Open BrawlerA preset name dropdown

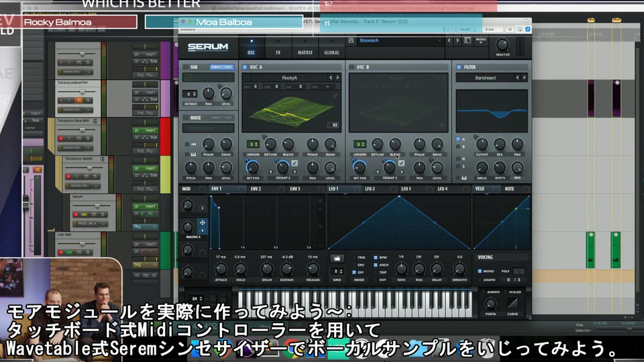pyautogui.click(x=400, y=41)
